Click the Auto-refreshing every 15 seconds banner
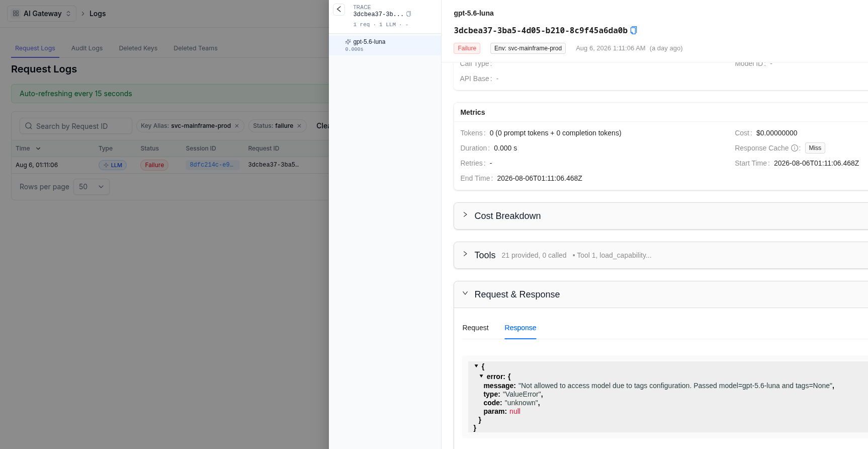 click(170, 94)
